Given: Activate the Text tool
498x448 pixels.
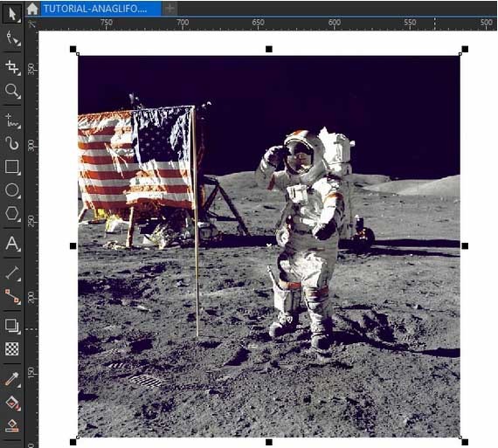Looking at the screenshot, I should click(12, 243).
